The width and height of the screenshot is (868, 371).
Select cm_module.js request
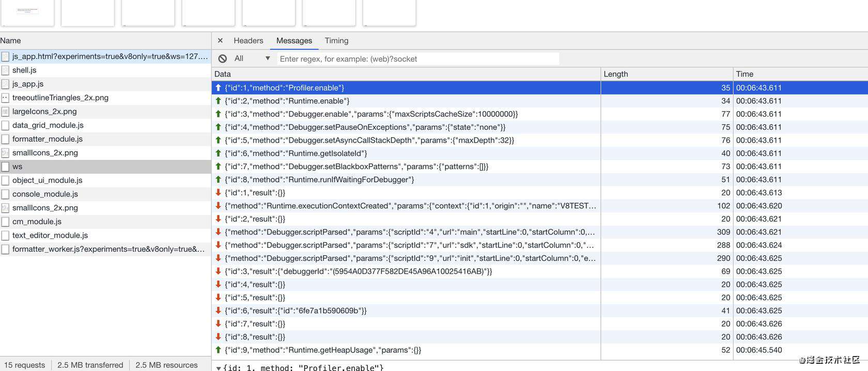point(105,221)
